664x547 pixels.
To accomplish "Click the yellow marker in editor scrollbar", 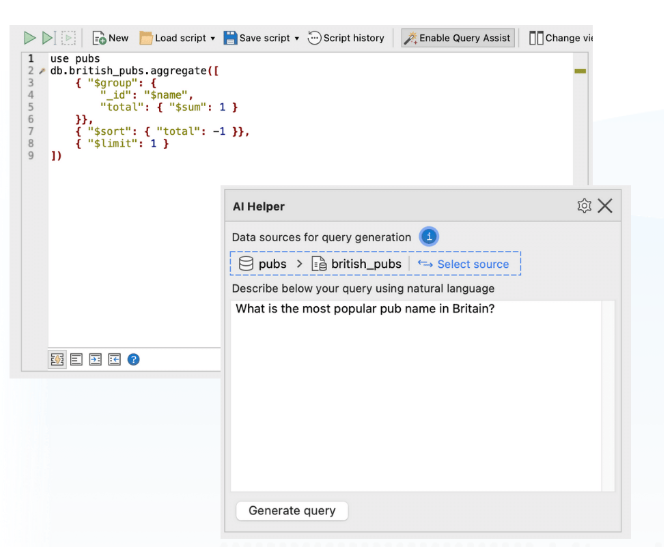I will tap(580, 71).
